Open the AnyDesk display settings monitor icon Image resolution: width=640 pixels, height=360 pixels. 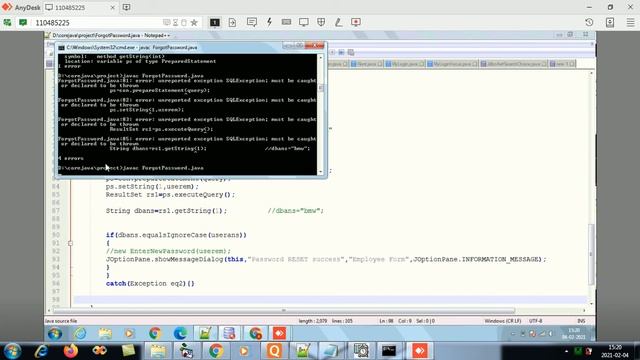click(x=304, y=22)
